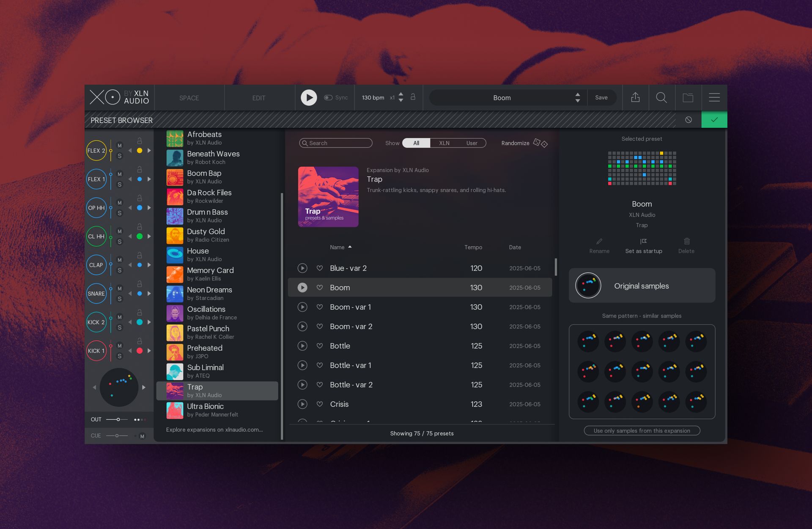Sort presets by the Date column header
Image resolution: width=812 pixels, height=529 pixels.
(x=515, y=247)
